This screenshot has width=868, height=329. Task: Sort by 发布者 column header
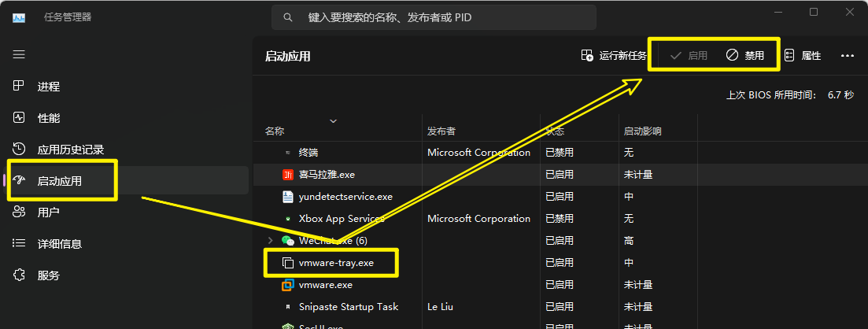pyautogui.click(x=441, y=131)
